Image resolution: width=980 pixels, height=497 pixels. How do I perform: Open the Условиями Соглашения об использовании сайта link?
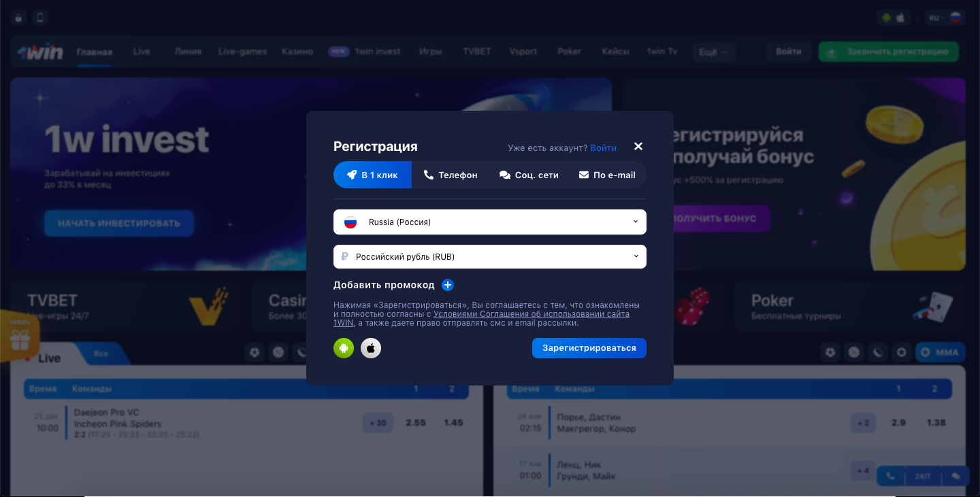(532, 314)
